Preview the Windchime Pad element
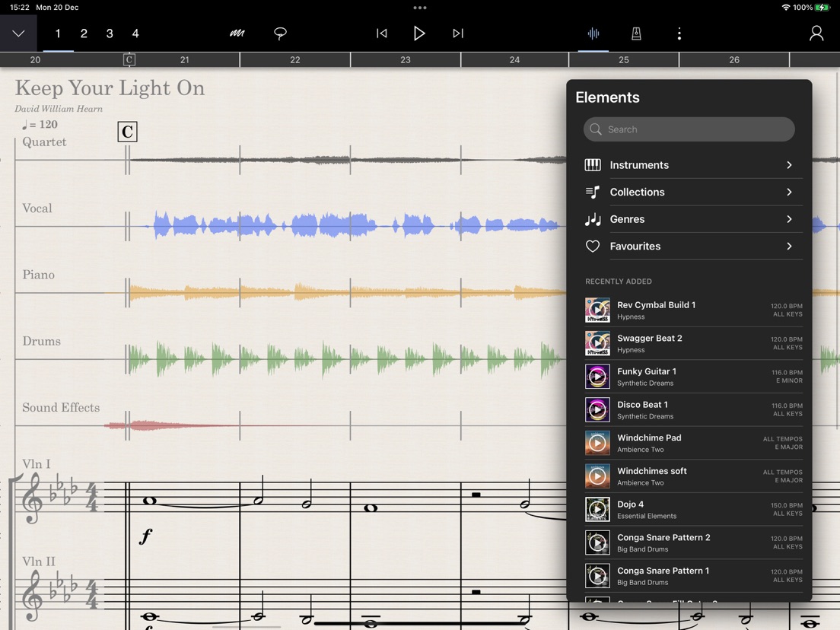 point(597,442)
